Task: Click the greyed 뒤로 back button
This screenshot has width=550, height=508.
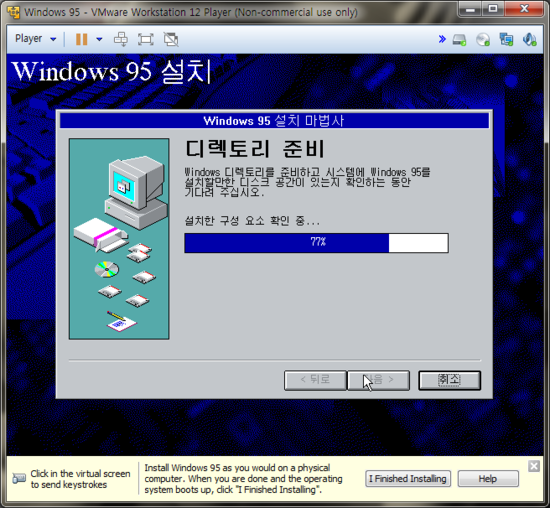Action: pos(315,380)
